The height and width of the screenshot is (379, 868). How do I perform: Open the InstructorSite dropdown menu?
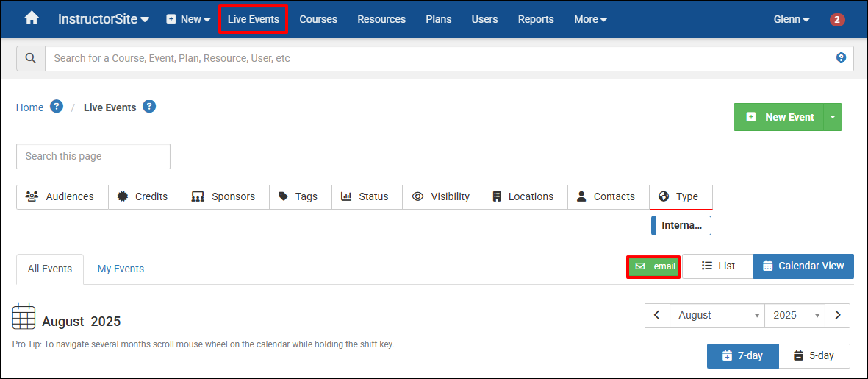[x=104, y=19]
